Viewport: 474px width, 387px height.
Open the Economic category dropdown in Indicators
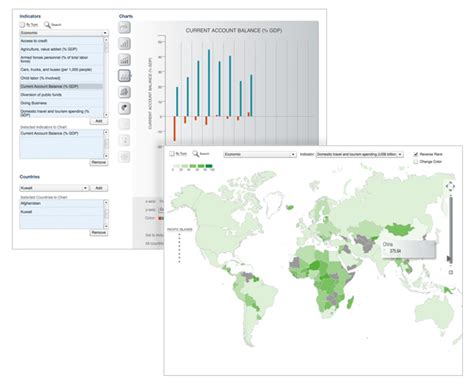coord(64,33)
